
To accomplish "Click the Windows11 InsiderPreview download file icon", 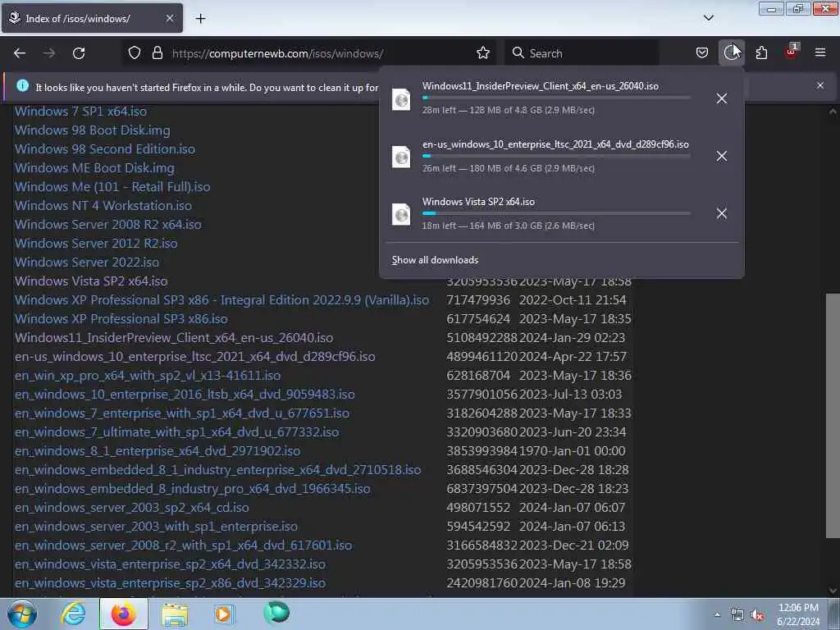I will [x=400, y=99].
